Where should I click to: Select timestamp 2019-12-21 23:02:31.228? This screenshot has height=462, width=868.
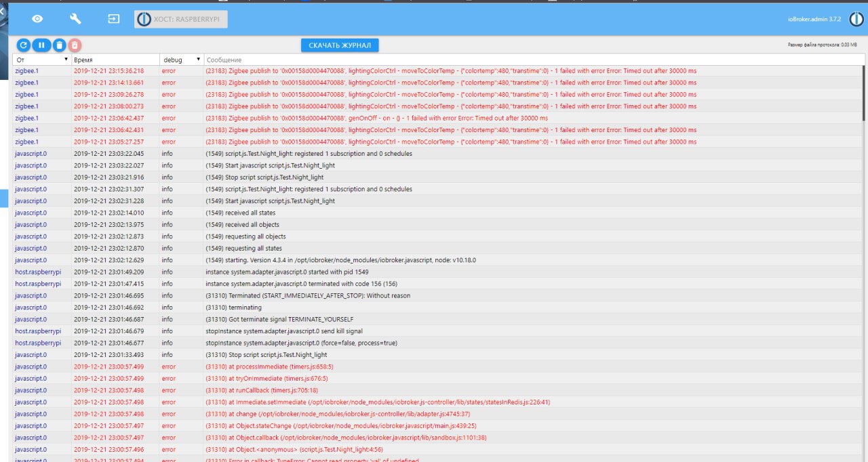pyautogui.click(x=108, y=201)
